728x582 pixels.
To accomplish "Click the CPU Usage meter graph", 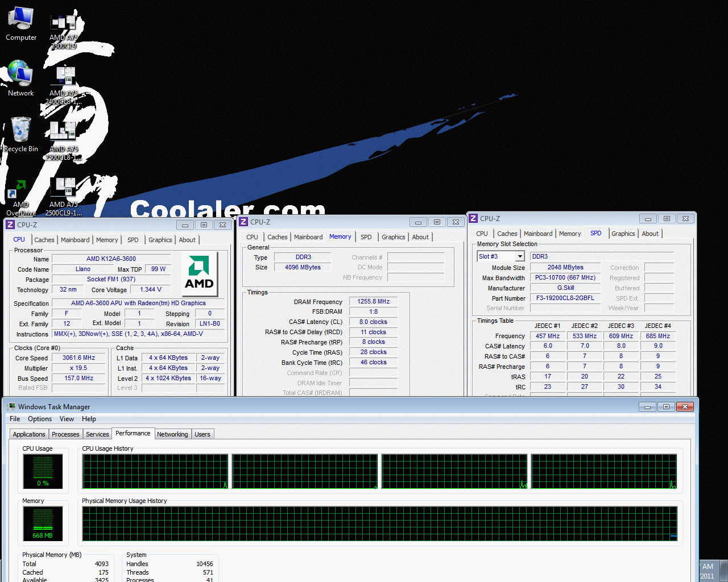I will click(43, 471).
